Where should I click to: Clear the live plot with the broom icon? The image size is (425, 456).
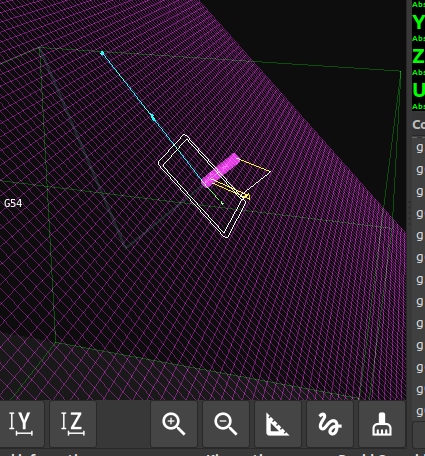pyautogui.click(x=382, y=424)
